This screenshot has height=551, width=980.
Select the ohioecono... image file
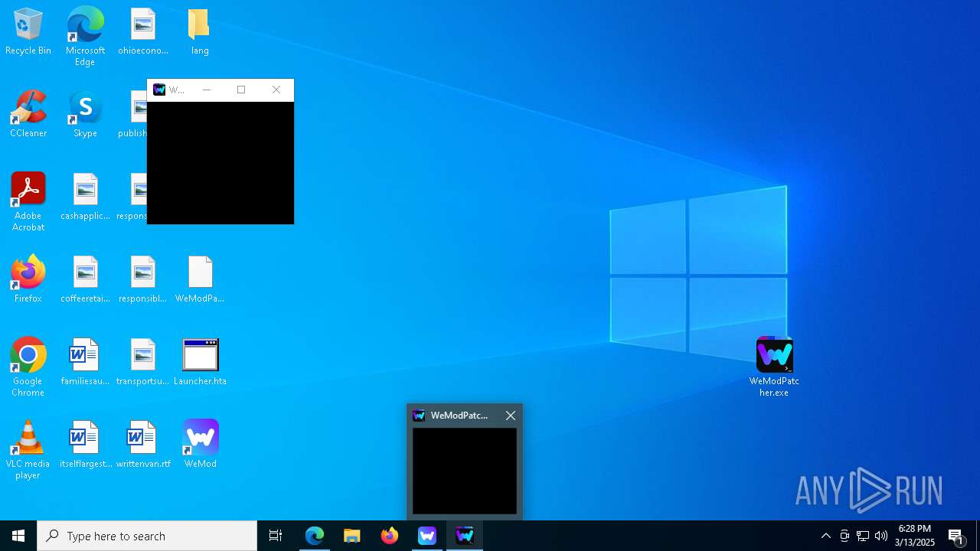(x=142, y=32)
